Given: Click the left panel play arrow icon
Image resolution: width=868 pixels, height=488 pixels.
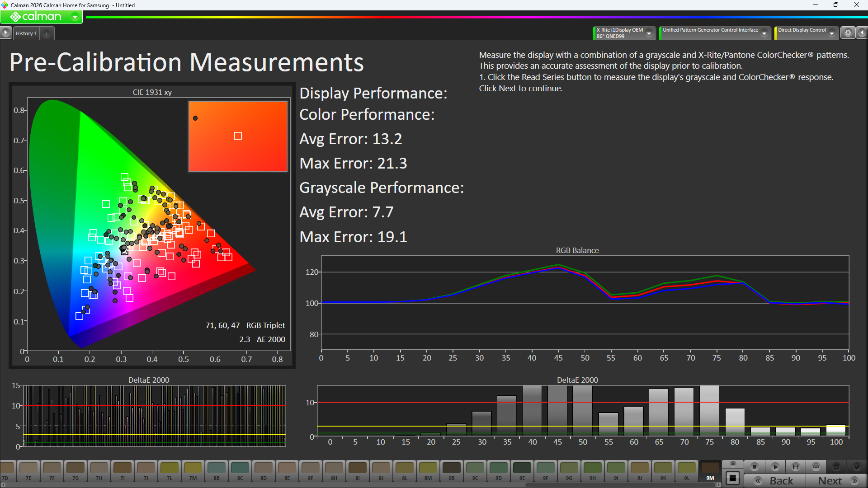Looking at the screenshot, I should (5, 33).
